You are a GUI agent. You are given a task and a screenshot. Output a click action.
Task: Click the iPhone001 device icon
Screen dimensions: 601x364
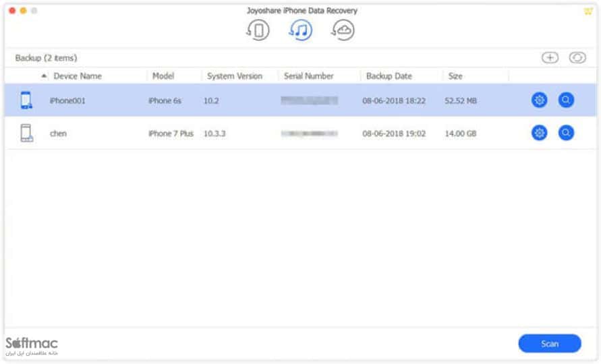(26, 100)
